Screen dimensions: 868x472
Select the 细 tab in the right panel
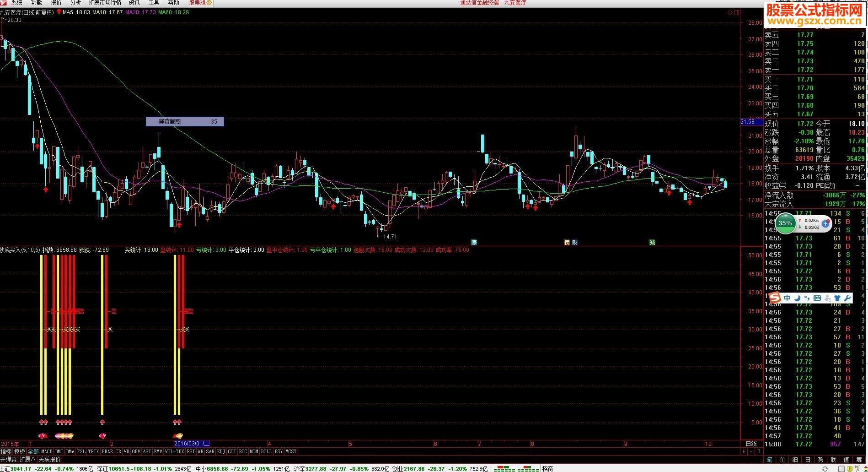pyautogui.click(x=795, y=459)
